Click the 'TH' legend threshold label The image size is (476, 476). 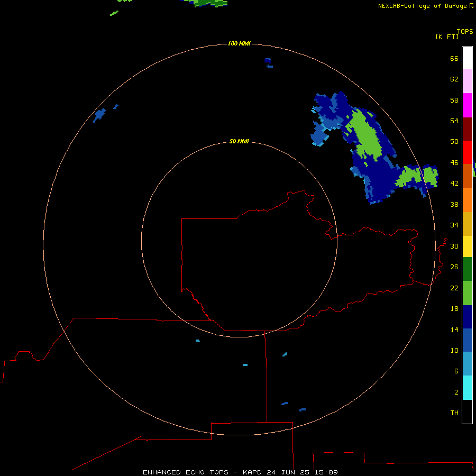(x=454, y=413)
